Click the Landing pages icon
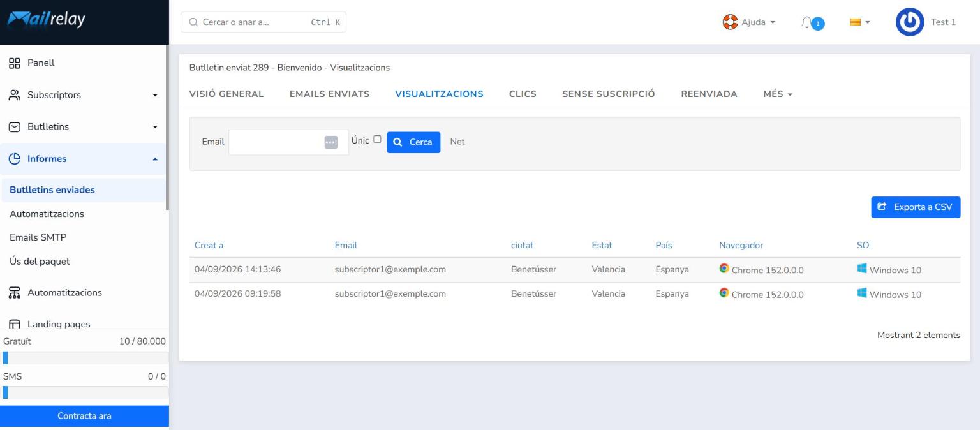The width and height of the screenshot is (980, 430). click(14, 324)
